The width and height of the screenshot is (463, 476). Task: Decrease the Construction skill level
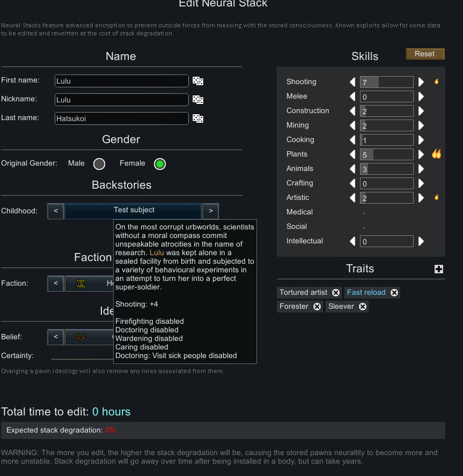point(352,111)
